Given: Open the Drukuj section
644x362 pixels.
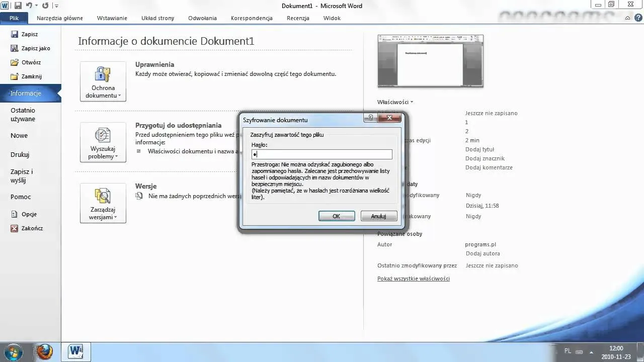Looking at the screenshot, I should 20,155.
